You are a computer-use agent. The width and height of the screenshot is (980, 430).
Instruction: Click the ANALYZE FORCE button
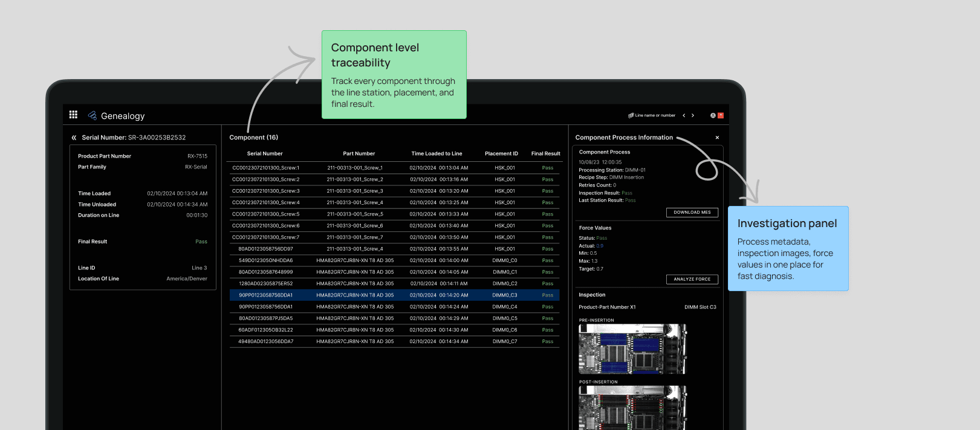click(692, 279)
